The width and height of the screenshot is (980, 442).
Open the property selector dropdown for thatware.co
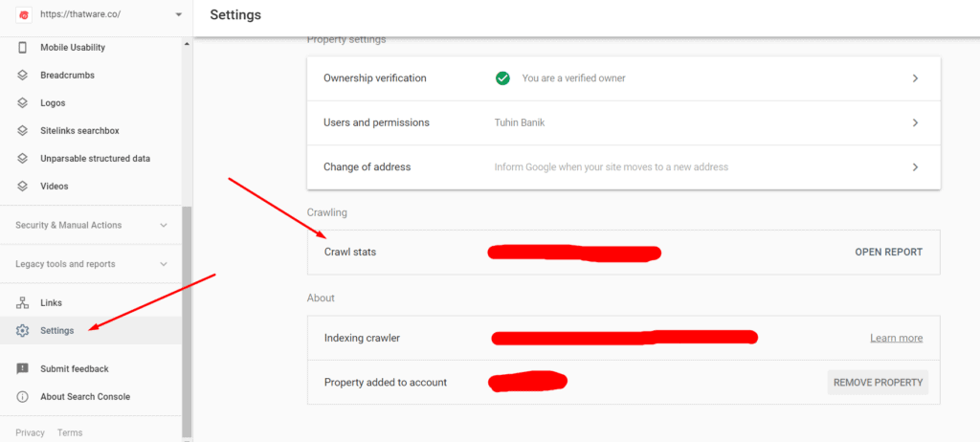[178, 15]
